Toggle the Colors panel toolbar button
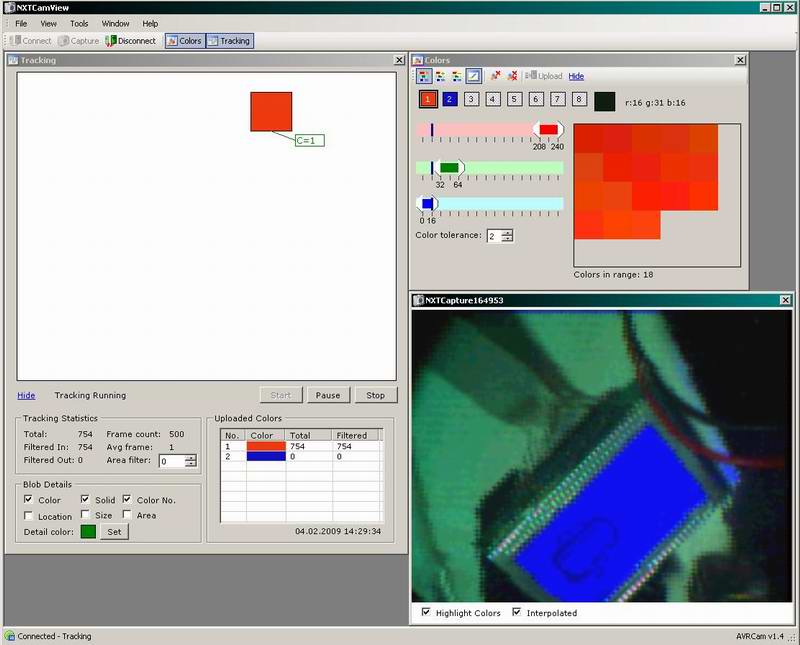800x645 pixels. coord(184,41)
